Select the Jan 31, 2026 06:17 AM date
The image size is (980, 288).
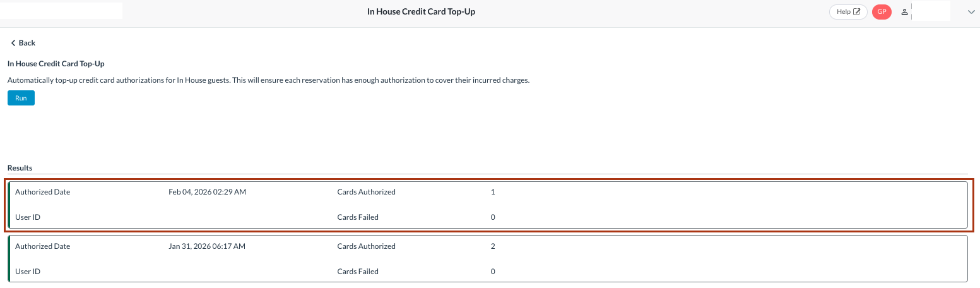point(207,246)
